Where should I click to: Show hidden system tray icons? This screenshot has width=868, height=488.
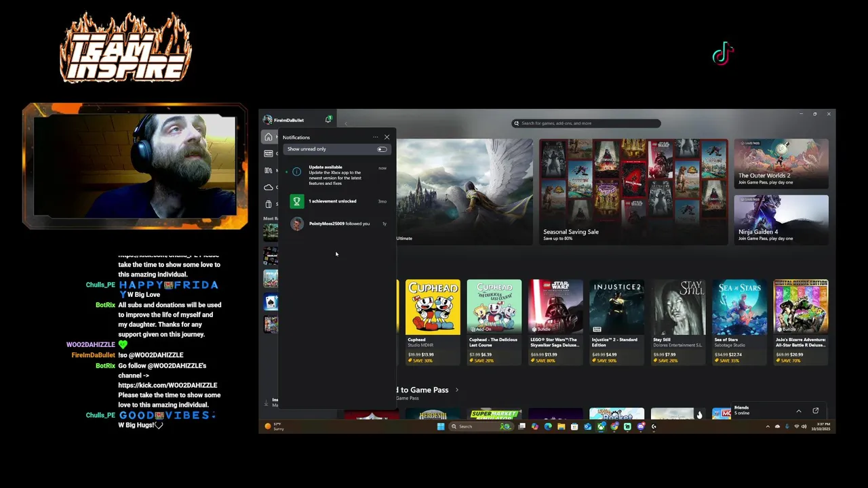(768, 427)
